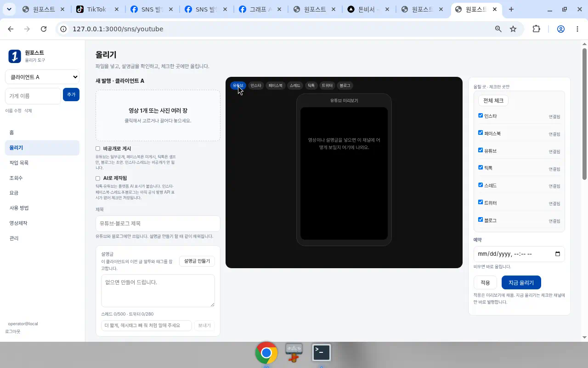Launch Chrome from the dock
The width and height of the screenshot is (588, 368).
coord(266,353)
